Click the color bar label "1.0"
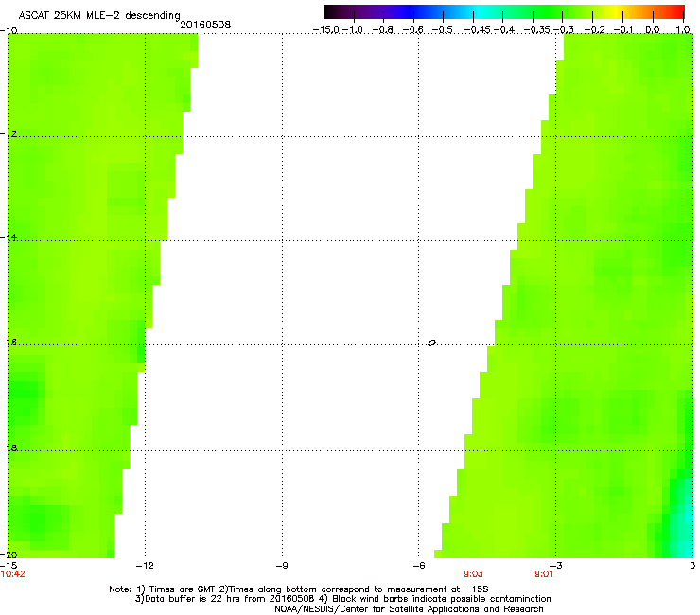The height and width of the screenshot is (615, 700). pos(683,30)
